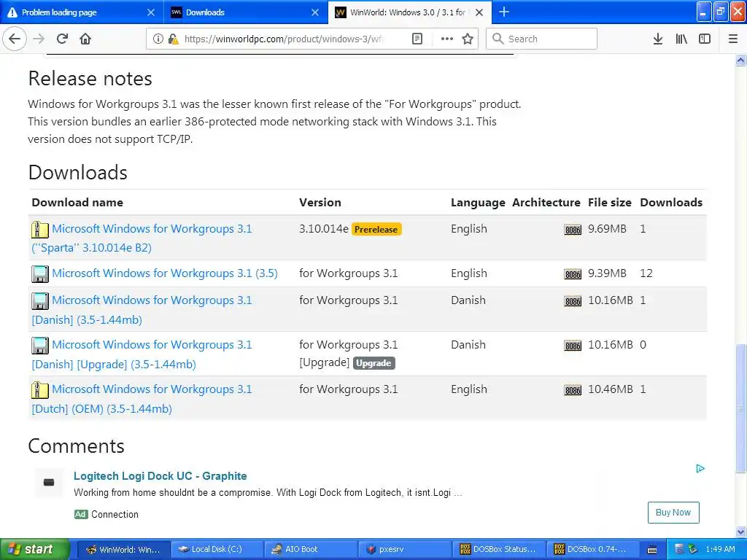Click the Buy Now ad button

pos(673,513)
